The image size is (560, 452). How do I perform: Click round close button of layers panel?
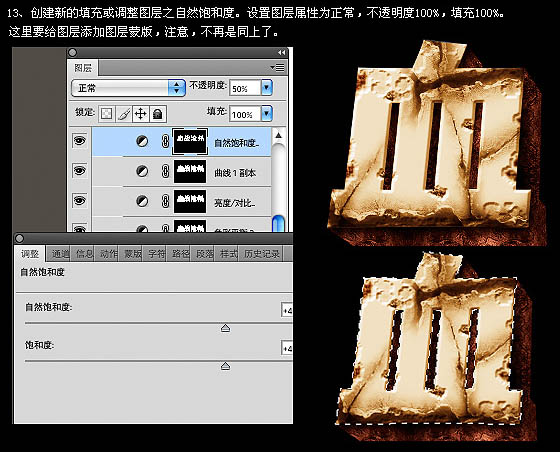pyautogui.click(x=72, y=53)
